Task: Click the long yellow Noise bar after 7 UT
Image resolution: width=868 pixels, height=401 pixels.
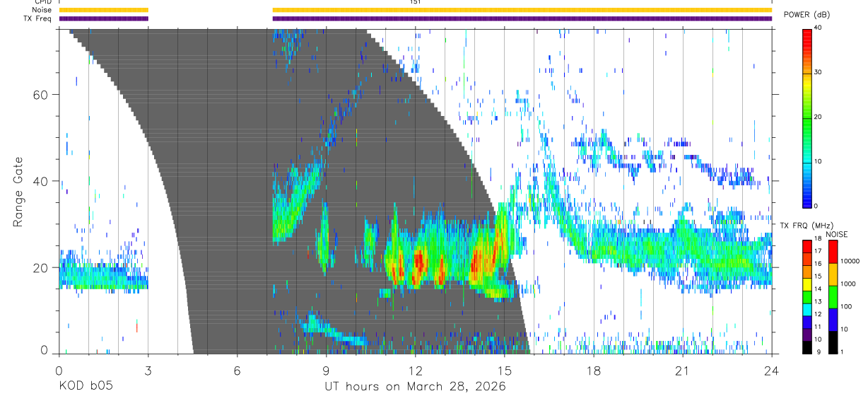Action: (x=522, y=10)
